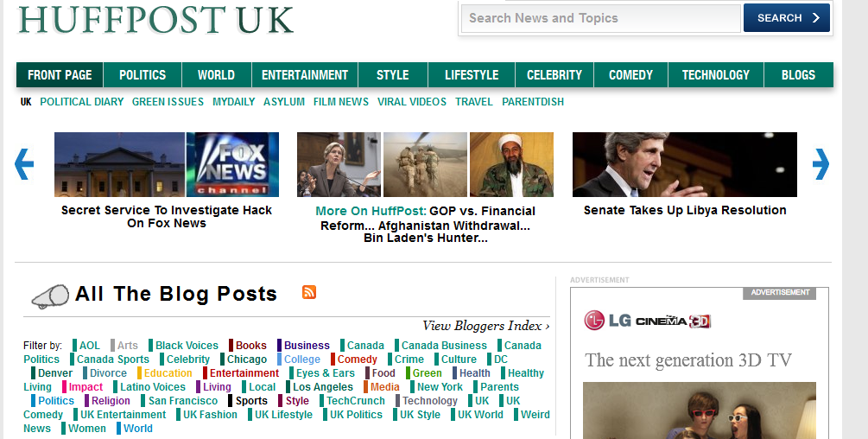868x439 pixels.
Task: Open the Technology navigation tab
Action: [x=716, y=74]
